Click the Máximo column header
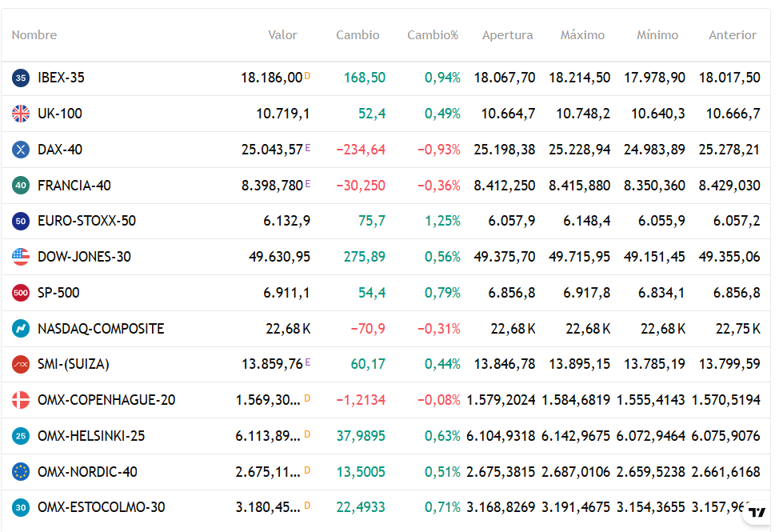783x532 pixels. (582, 35)
